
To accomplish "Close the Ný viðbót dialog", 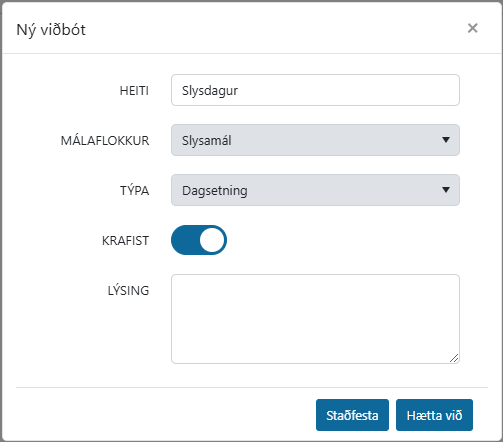I will point(472,28).
